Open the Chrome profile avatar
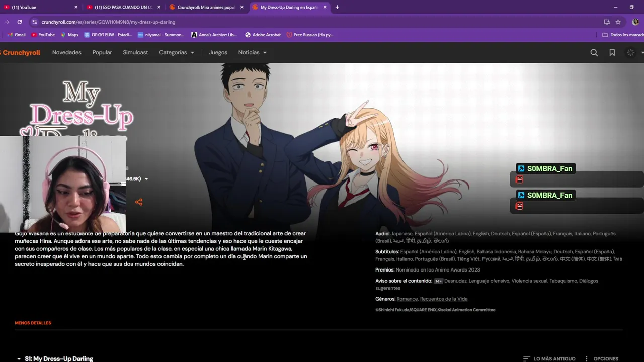Image resolution: width=644 pixels, height=362 pixels. coord(635,22)
